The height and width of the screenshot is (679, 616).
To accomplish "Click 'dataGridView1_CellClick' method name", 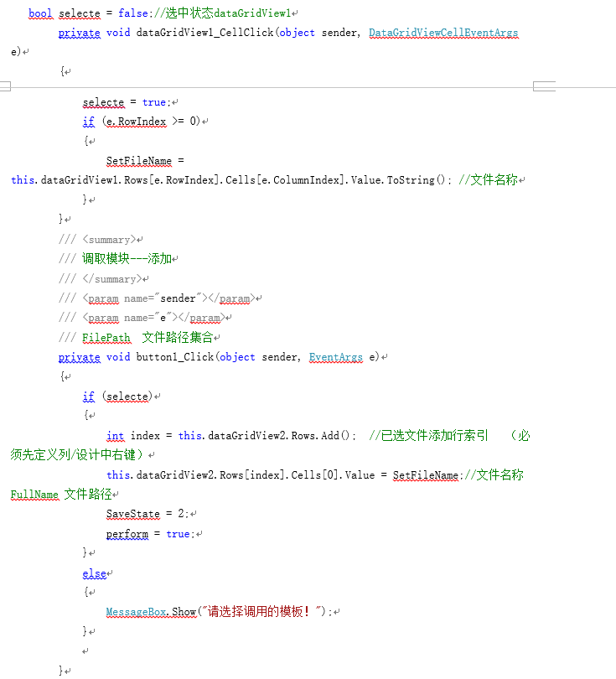I will tap(204, 33).
